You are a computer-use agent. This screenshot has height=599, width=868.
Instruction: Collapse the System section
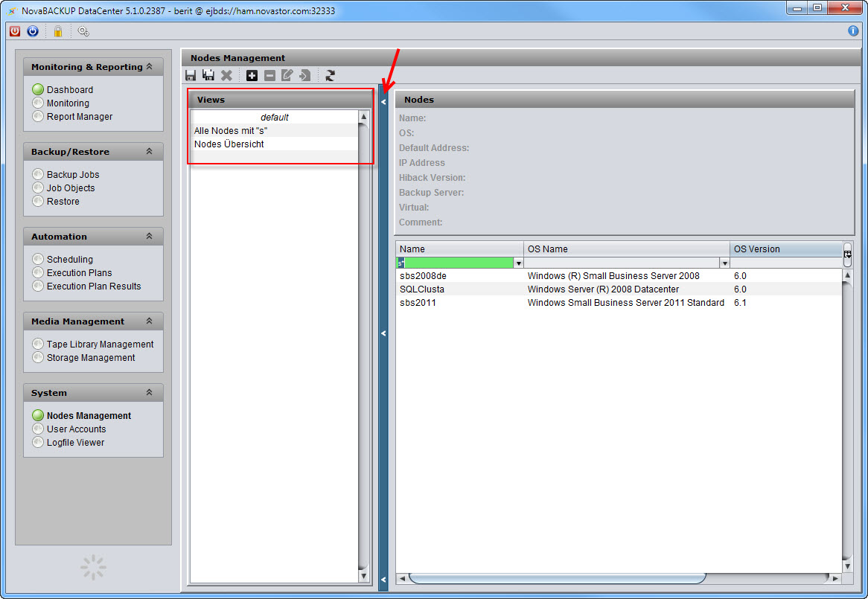click(x=149, y=392)
